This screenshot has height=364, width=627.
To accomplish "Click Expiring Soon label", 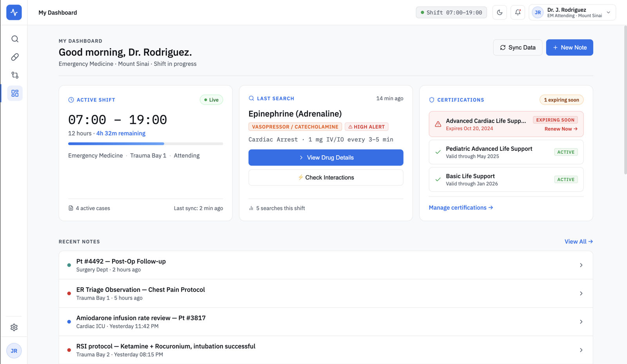I will point(555,120).
